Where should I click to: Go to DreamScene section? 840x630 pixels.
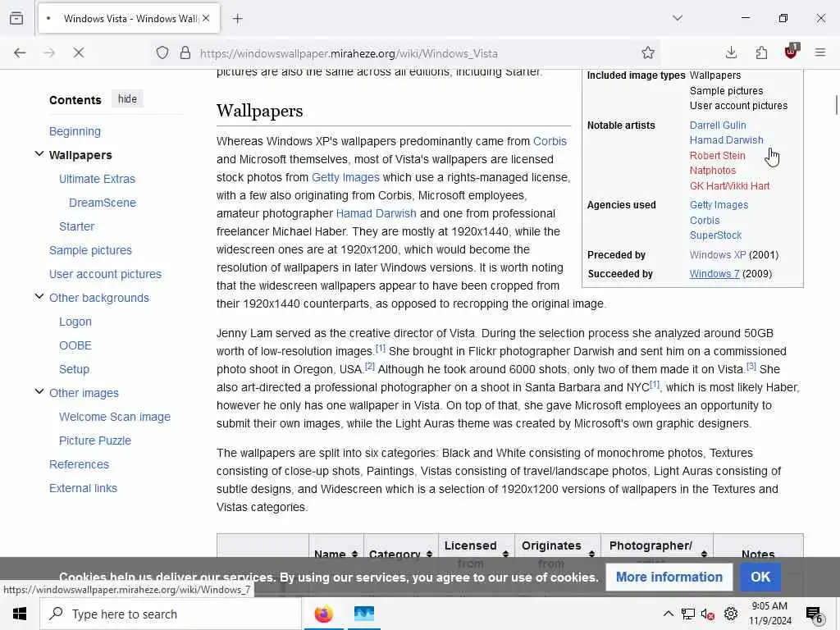point(103,203)
